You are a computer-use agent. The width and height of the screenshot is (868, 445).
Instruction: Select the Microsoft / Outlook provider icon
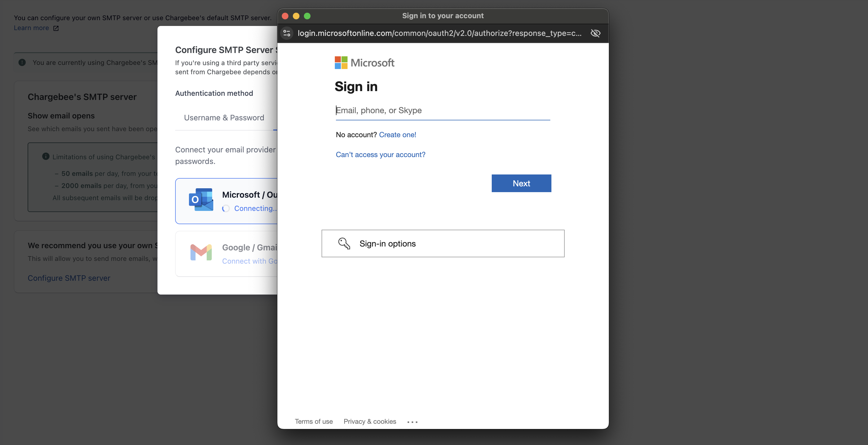click(x=201, y=199)
